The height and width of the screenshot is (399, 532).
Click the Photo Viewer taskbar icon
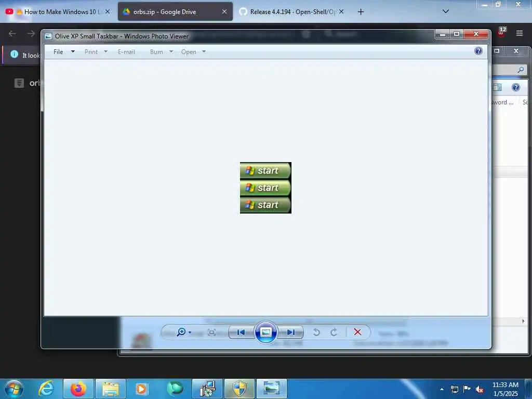coord(272,389)
